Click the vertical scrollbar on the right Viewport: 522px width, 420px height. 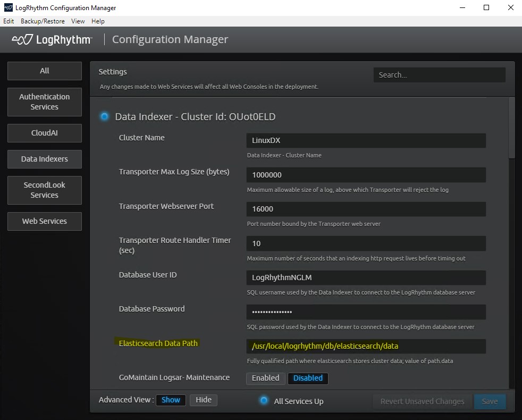pos(511,128)
